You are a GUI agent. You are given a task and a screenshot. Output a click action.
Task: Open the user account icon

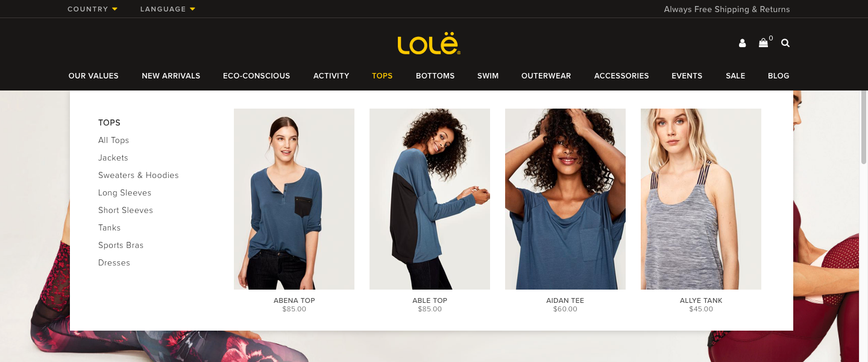[742, 43]
